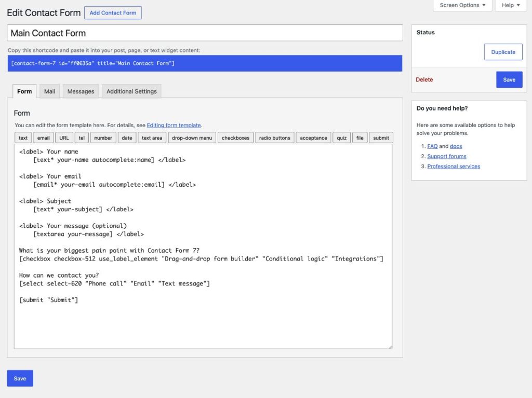The height and width of the screenshot is (398, 532).
Task: Click the bottom Save button
Action: pyautogui.click(x=20, y=378)
